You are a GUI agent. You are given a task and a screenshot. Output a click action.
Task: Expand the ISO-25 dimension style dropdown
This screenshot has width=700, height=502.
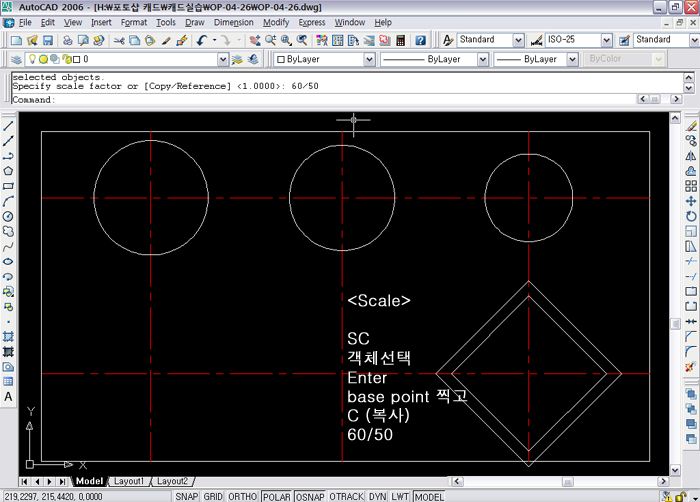click(x=606, y=40)
